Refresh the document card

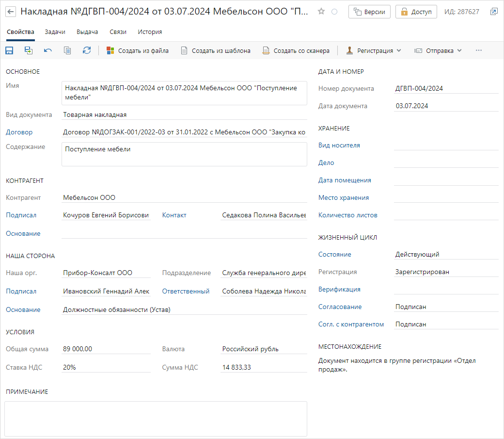coord(87,50)
